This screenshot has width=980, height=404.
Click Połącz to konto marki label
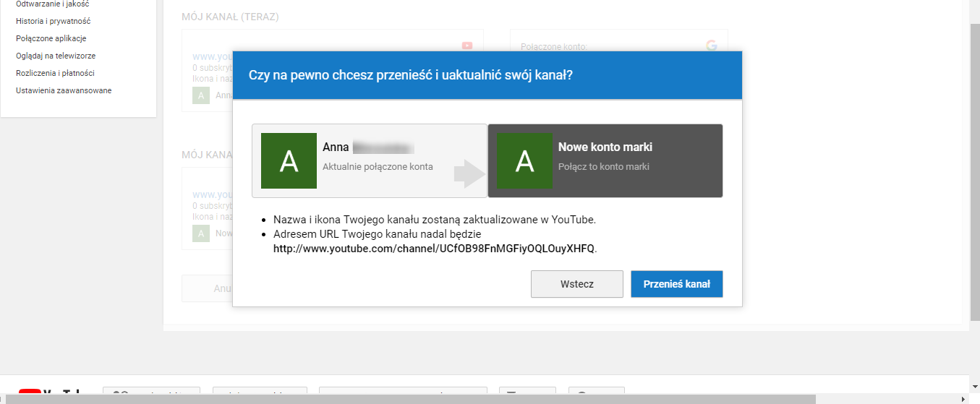(604, 166)
